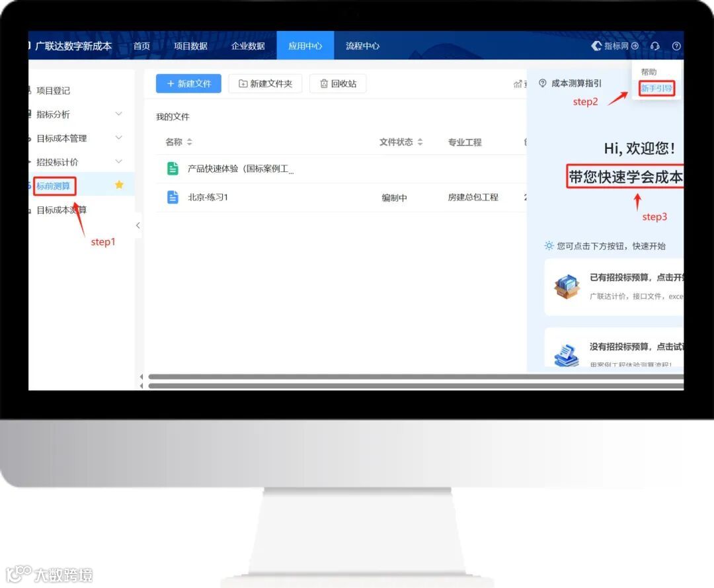Screen dimensions: 714x588
Task: Click upper horizontal scrollbar track
Action: coord(416,376)
